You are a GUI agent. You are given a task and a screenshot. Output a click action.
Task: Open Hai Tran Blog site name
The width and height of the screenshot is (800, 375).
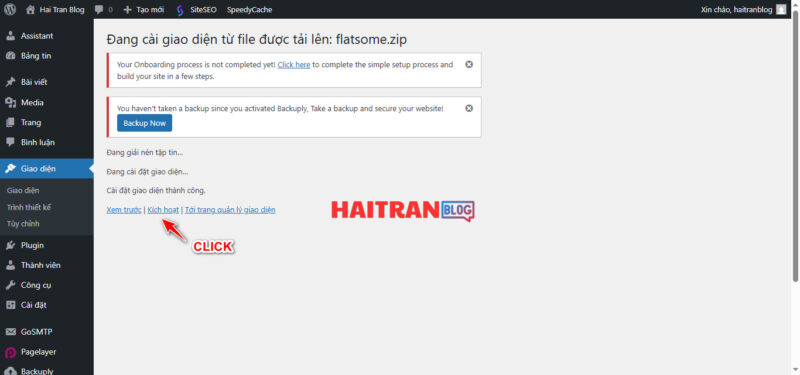pos(62,10)
